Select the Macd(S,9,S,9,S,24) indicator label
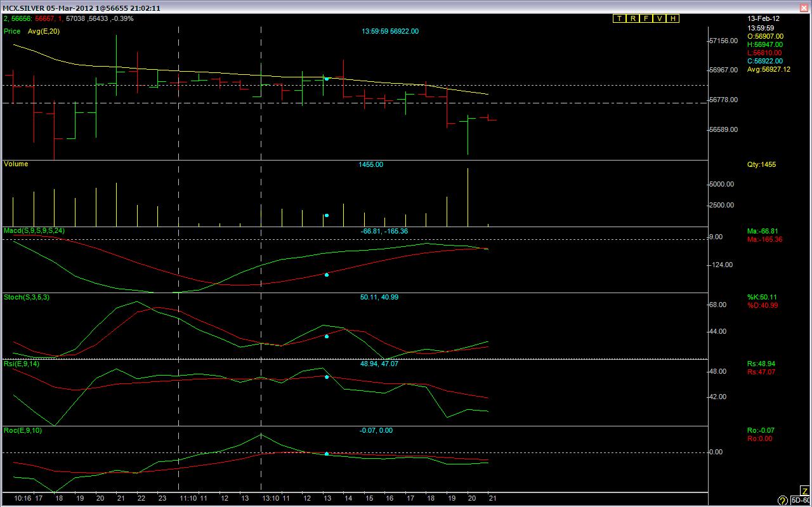The width and height of the screenshot is (812, 507). [x=34, y=230]
